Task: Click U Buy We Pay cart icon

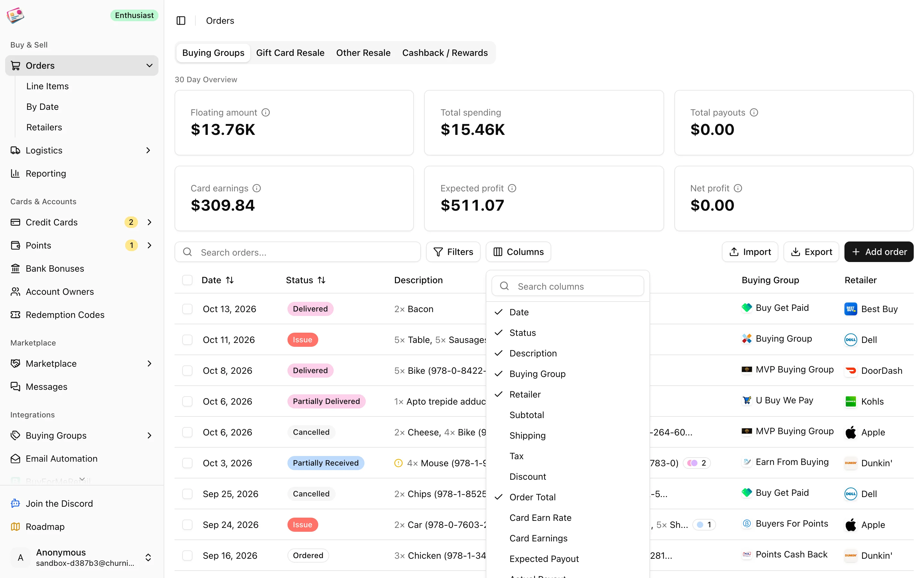Action: (x=747, y=400)
